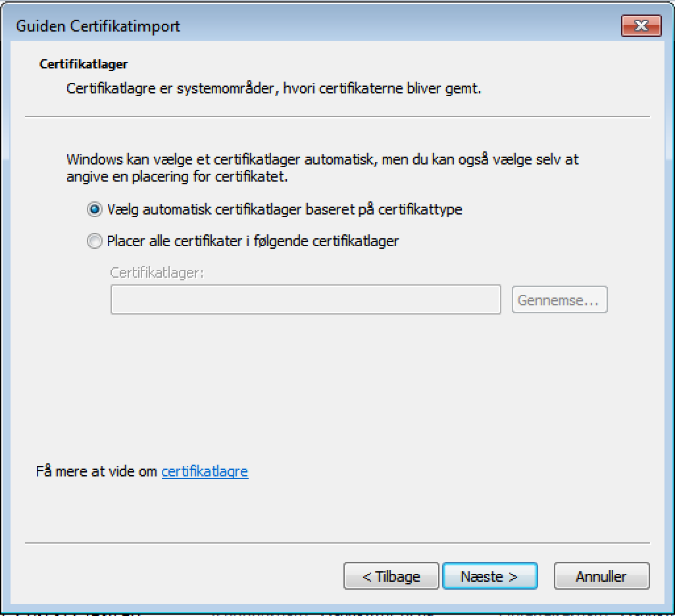Go back with the Tilbage button
Image resolution: width=675 pixels, height=616 pixels.
[x=391, y=577]
